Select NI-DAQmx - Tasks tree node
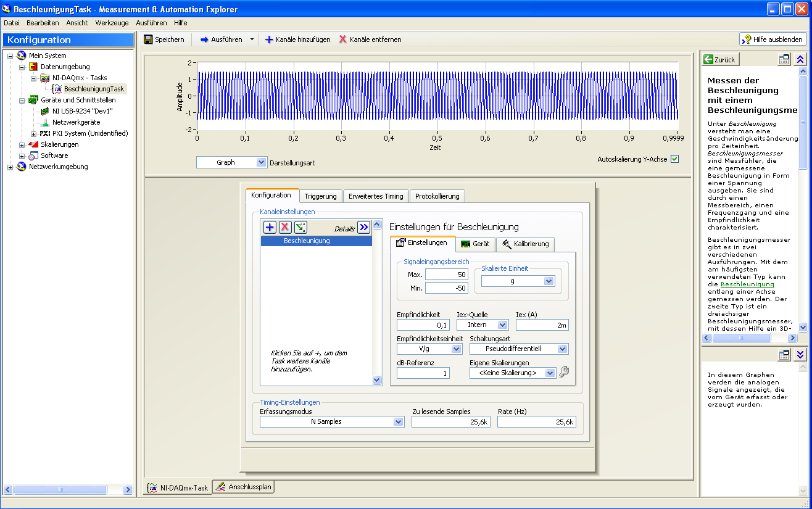Viewport: 812px width, 509px height. click(79, 78)
